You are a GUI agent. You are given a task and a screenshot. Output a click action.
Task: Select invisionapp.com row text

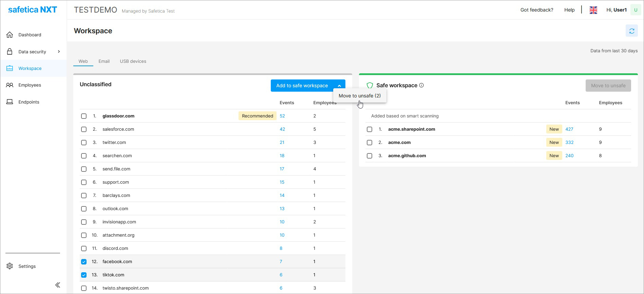[x=119, y=222]
